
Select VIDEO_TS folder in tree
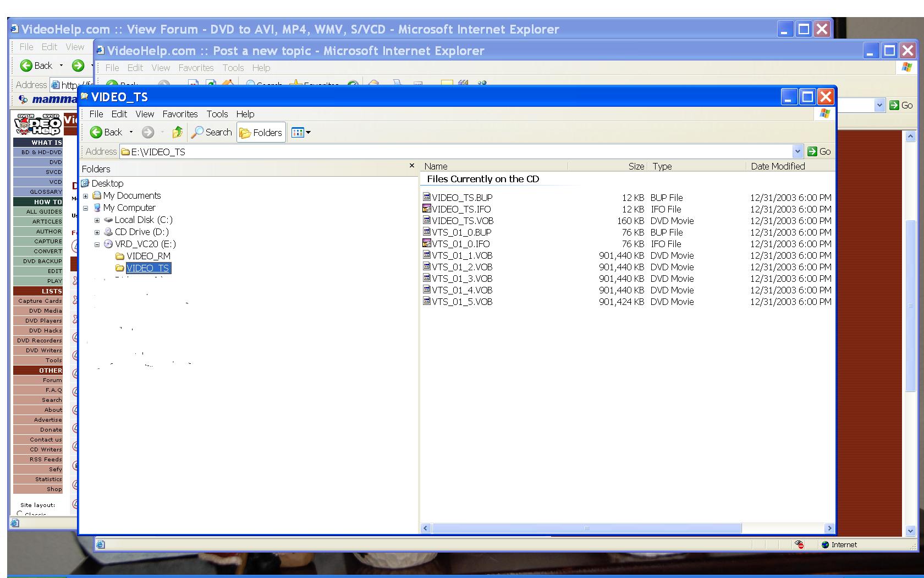[148, 268]
